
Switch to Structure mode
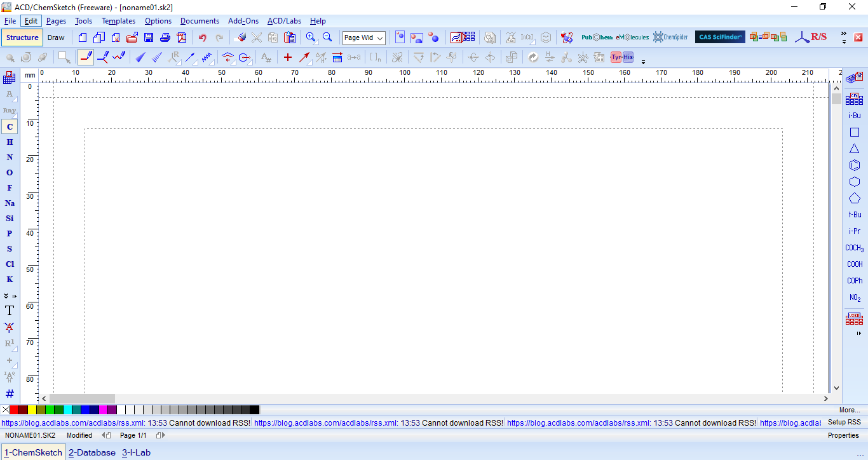(22, 37)
